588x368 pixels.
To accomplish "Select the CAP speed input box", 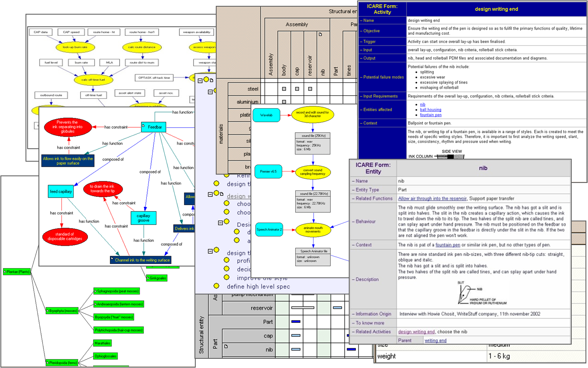I will click(x=71, y=32).
